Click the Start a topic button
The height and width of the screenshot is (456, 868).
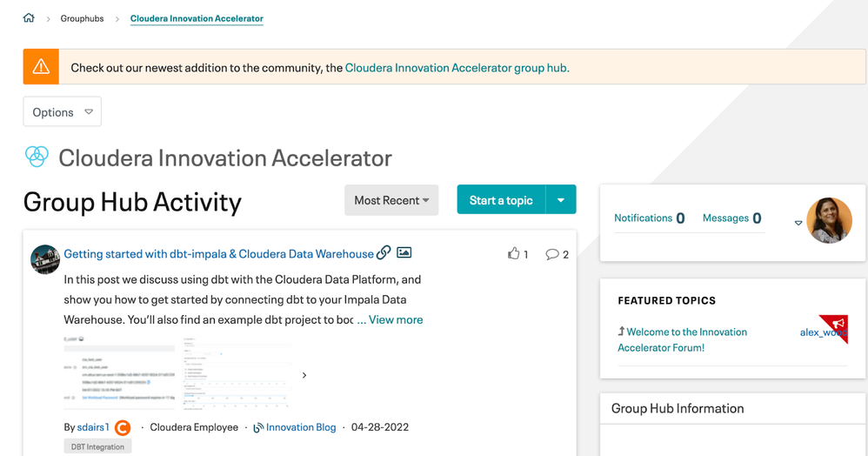click(501, 200)
